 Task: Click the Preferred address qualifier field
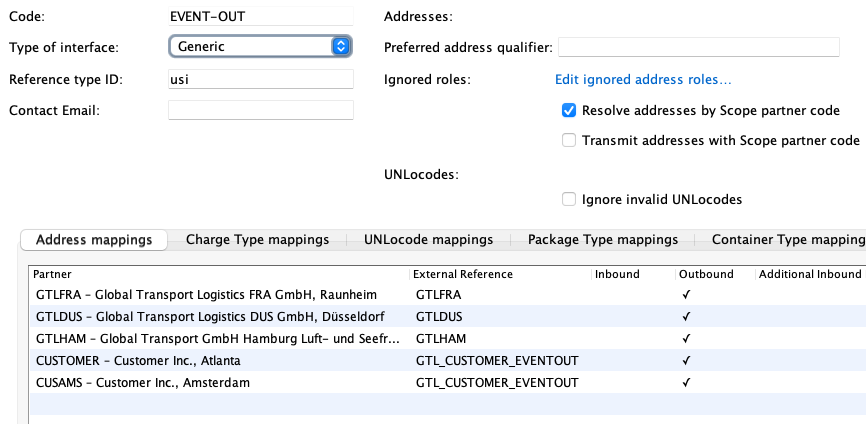[698, 48]
